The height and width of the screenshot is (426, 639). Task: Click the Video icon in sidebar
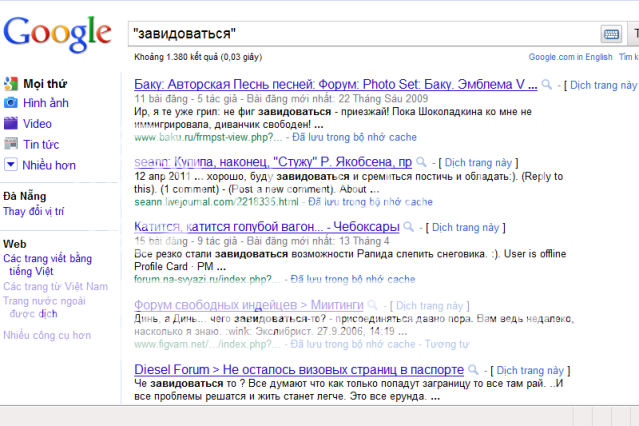click(10, 123)
